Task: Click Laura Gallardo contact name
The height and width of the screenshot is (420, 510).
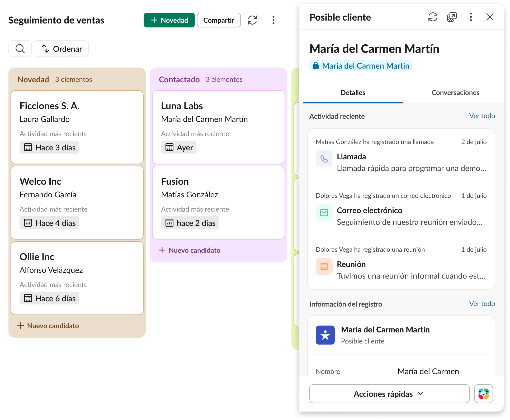Action: pos(45,119)
